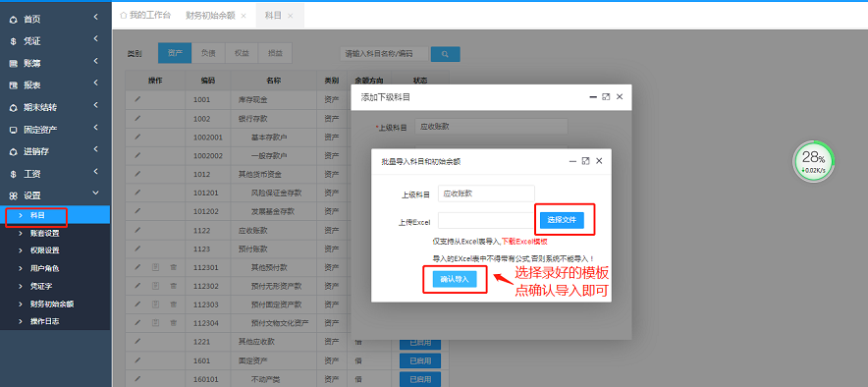The image size is (868, 387).
Task: Click 账簿 icon in sidebar
Action: tap(14, 64)
